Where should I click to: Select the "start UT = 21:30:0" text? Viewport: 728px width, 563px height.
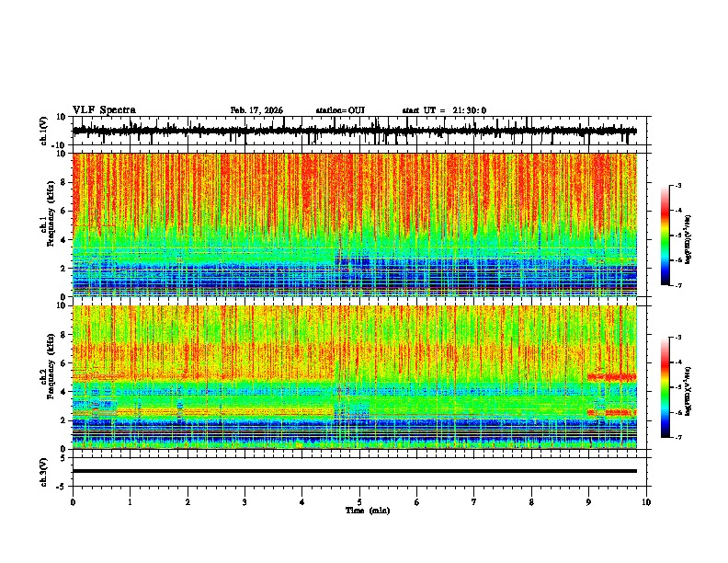444,110
